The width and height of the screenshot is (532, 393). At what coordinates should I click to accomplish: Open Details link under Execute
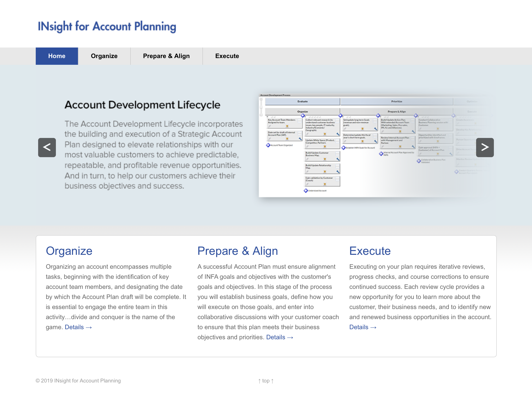tap(363, 327)
